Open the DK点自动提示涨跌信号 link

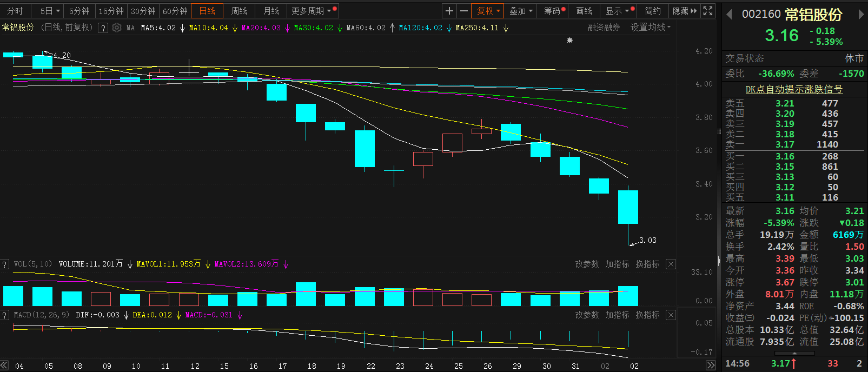coord(794,89)
